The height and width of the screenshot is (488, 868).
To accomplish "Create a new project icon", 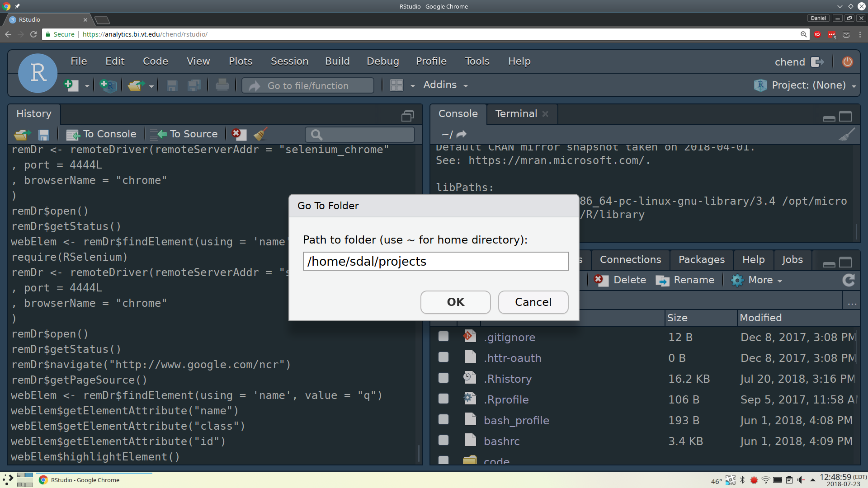I will pos(108,85).
